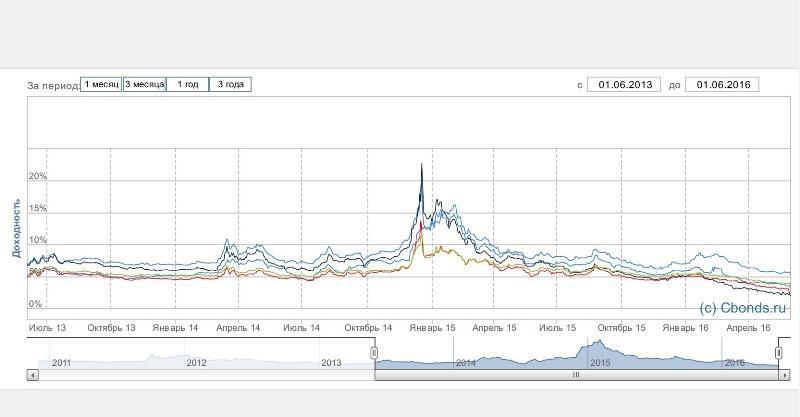Click the right scroll arrow of the timeline
The image size is (800, 417).
tap(785, 375)
